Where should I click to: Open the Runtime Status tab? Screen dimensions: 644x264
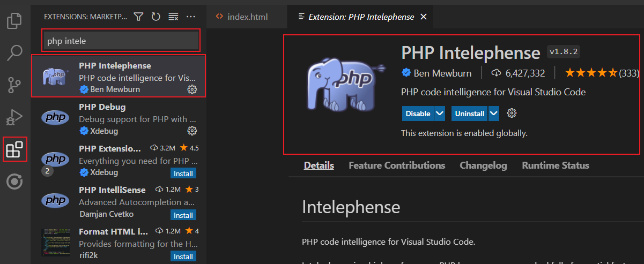click(x=556, y=165)
